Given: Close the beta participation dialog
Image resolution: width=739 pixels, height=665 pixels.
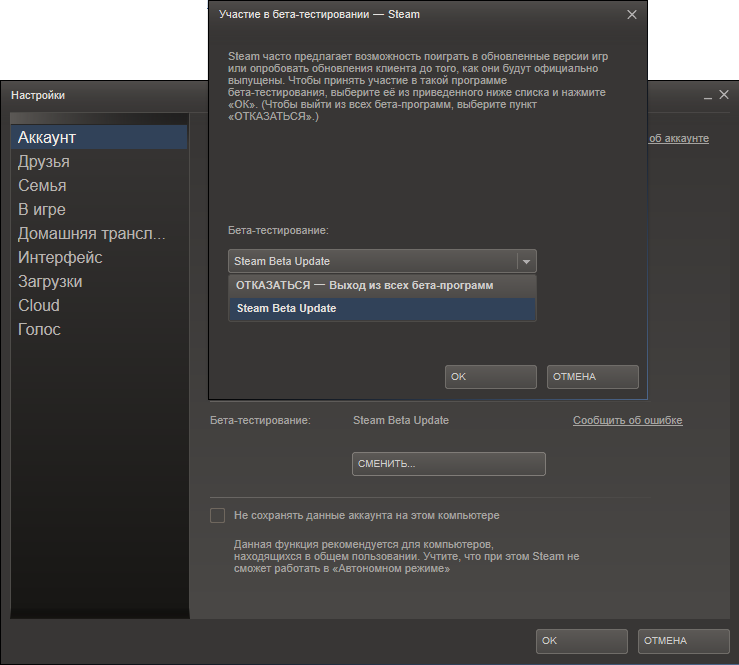Looking at the screenshot, I should 632,15.
